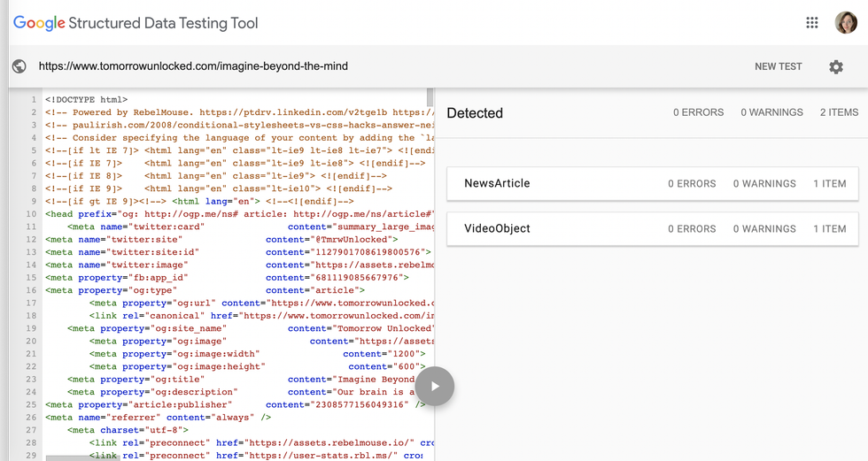
Task: Run the test with the play button
Action: [435, 386]
